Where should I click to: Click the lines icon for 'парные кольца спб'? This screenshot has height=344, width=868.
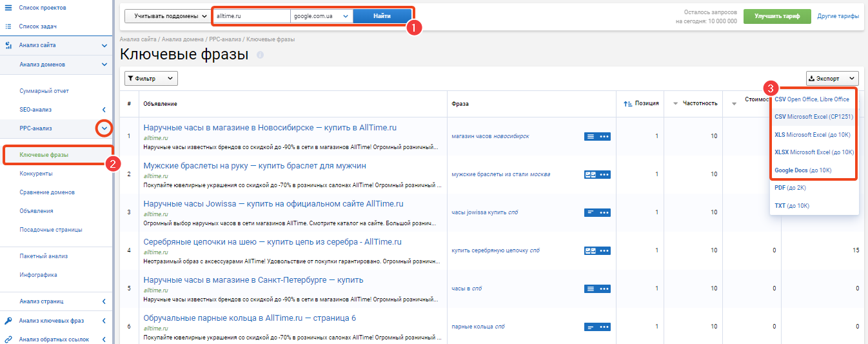[x=591, y=327]
